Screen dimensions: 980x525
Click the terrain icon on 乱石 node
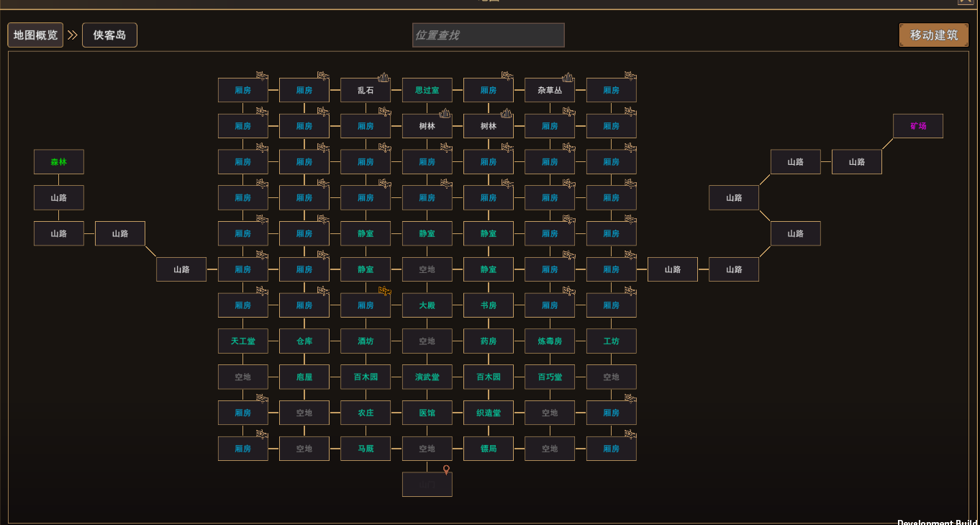pos(384,76)
